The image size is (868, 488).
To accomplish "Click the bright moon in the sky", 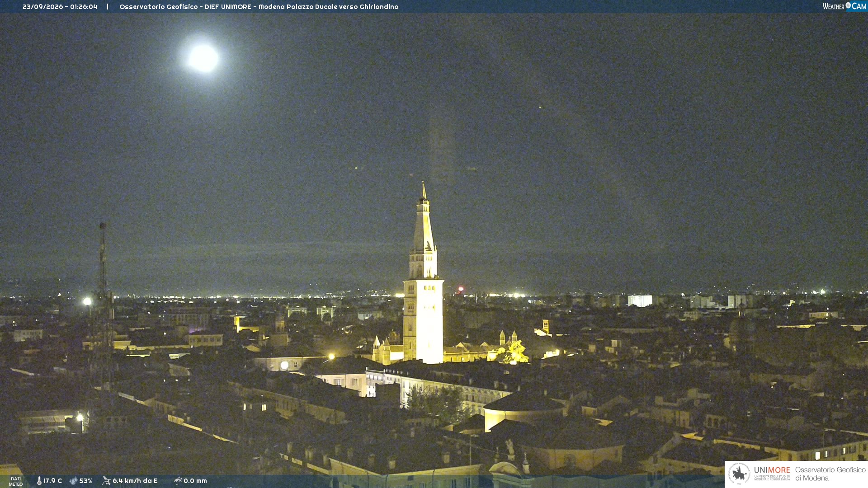I will click(203, 58).
